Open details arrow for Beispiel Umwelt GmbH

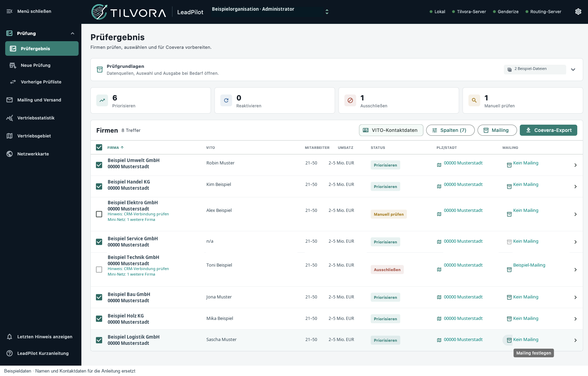coord(576,165)
